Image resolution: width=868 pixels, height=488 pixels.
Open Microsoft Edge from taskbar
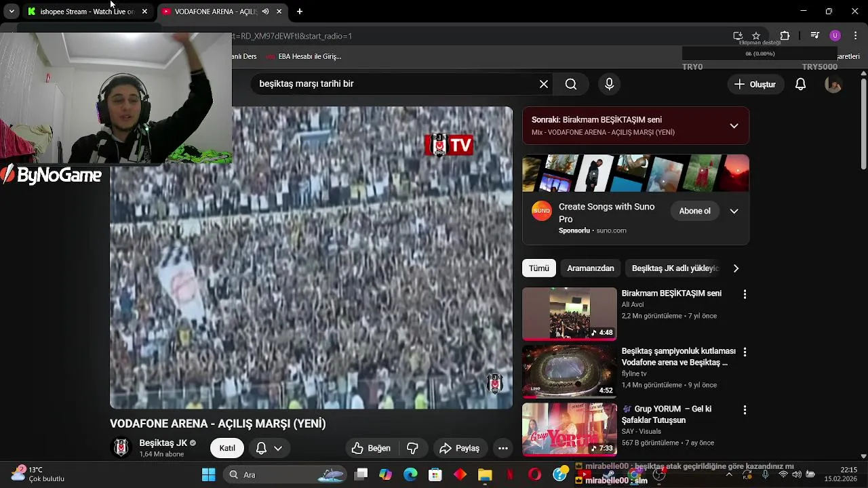tap(410, 474)
